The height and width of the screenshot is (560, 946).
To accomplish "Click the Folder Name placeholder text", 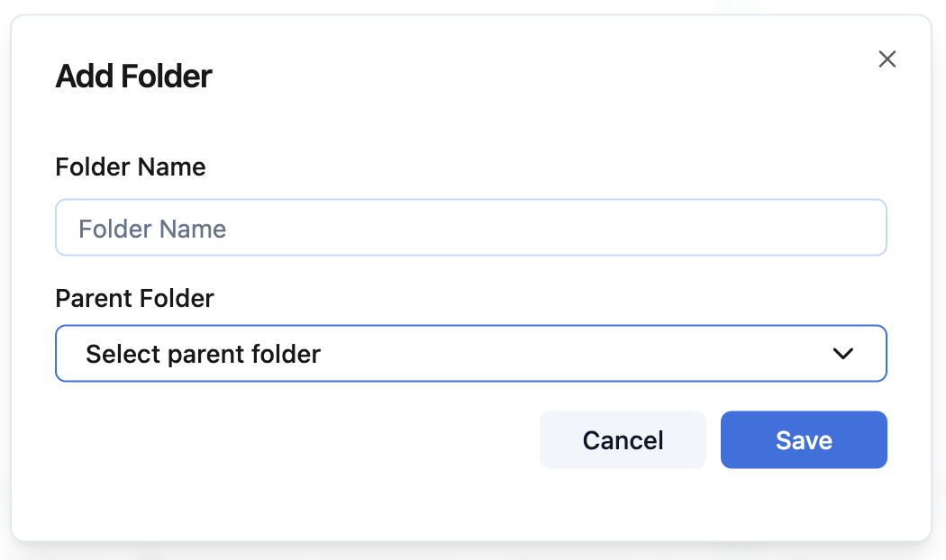I will click(x=152, y=229).
